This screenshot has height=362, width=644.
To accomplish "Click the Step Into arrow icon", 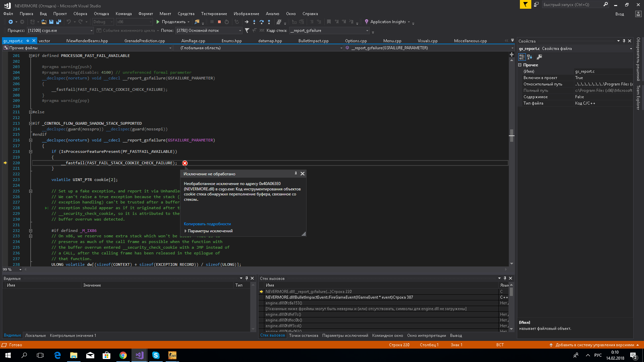I will [254, 22].
